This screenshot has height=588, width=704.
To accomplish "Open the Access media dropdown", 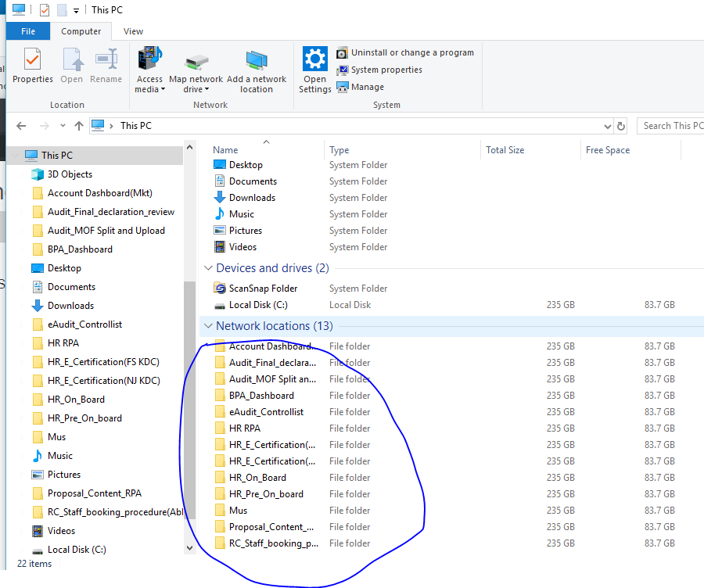I will (x=150, y=70).
